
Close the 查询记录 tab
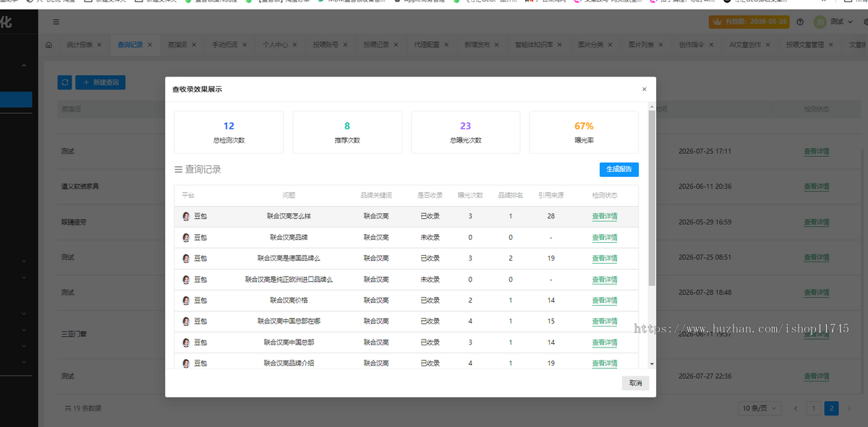150,45
